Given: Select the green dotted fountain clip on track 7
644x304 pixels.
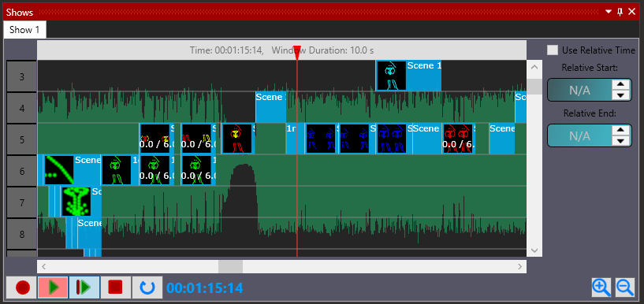Looking at the screenshot, I should coord(81,202).
